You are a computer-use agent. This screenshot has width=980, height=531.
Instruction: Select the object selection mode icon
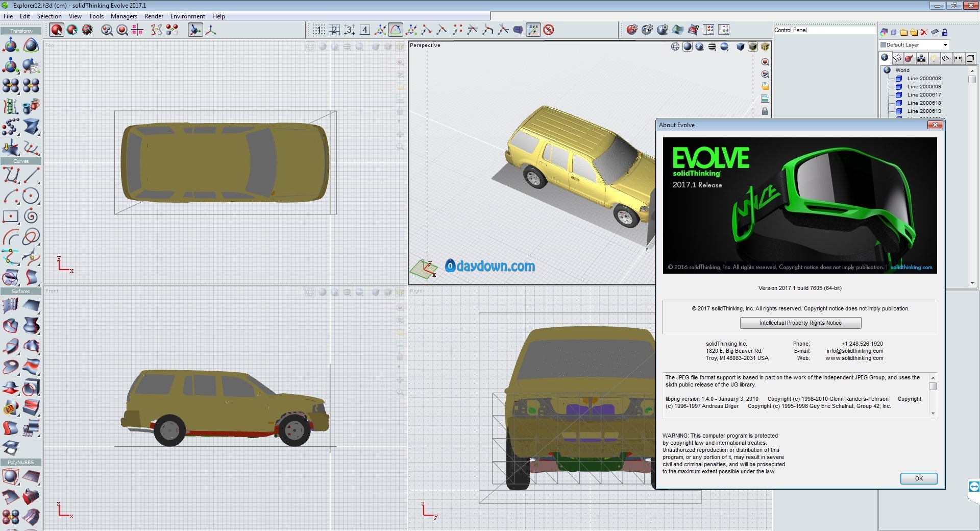point(57,30)
